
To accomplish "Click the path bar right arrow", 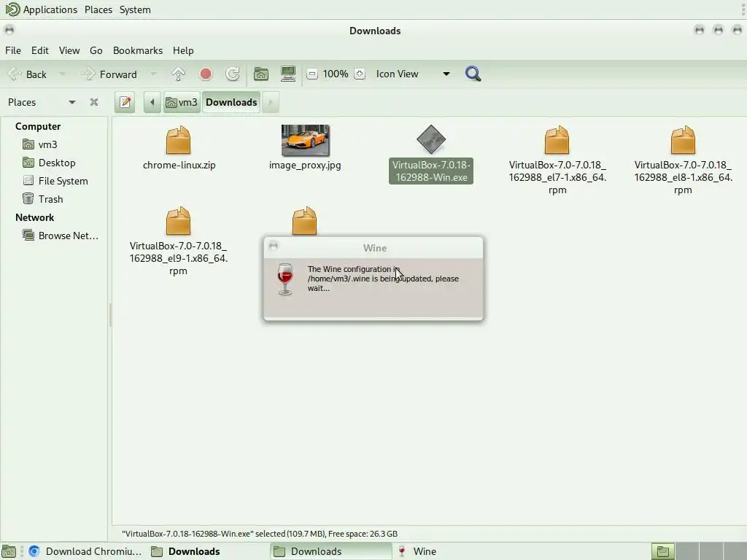I will point(270,102).
